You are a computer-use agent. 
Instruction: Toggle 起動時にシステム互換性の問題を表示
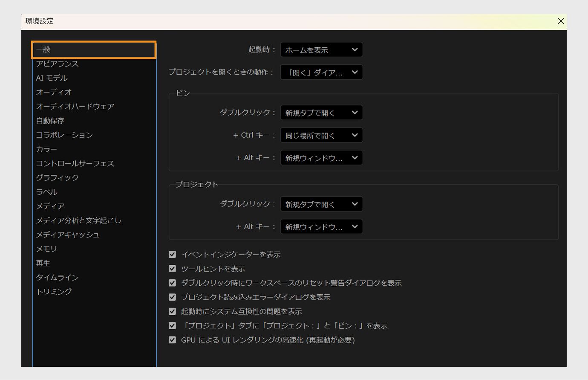click(172, 311)
